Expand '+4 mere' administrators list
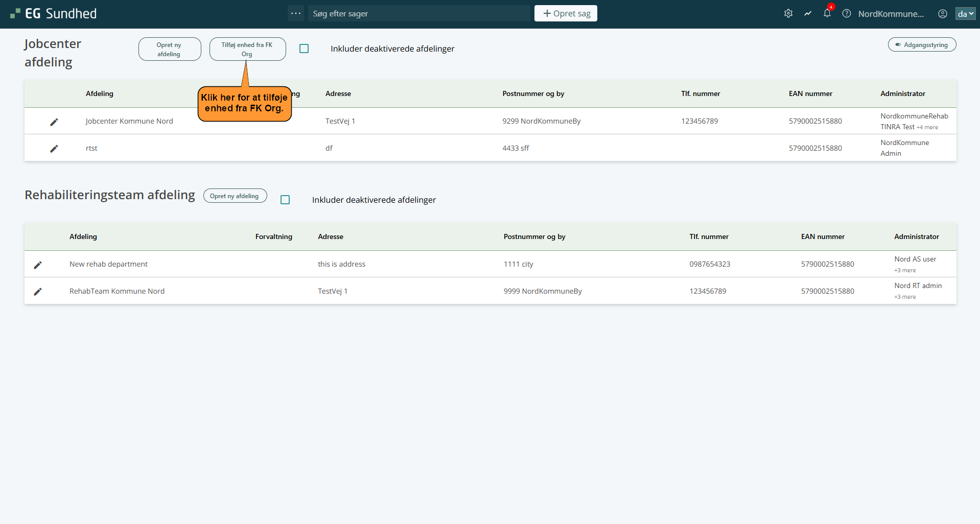The height and width of the screenshot is (524, 980). click(927, 127)
